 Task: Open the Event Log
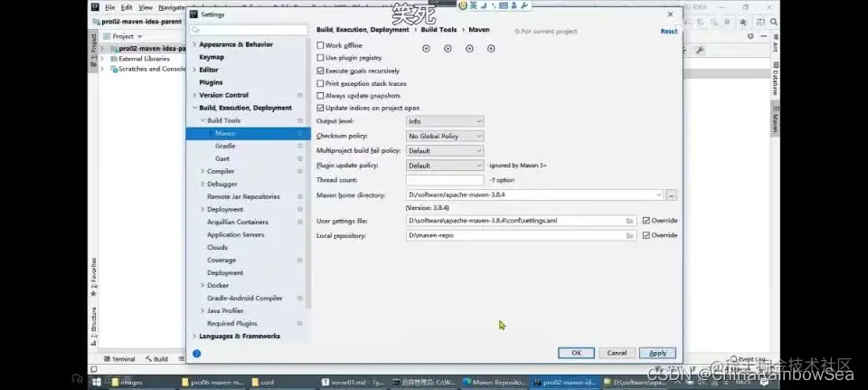748,359
